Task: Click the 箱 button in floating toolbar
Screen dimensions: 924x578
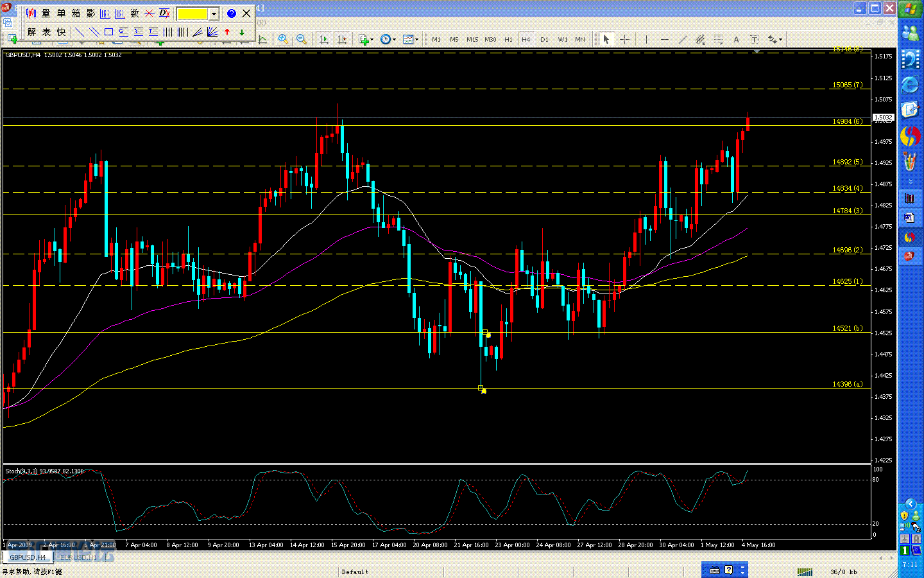Action: point(76,13)
